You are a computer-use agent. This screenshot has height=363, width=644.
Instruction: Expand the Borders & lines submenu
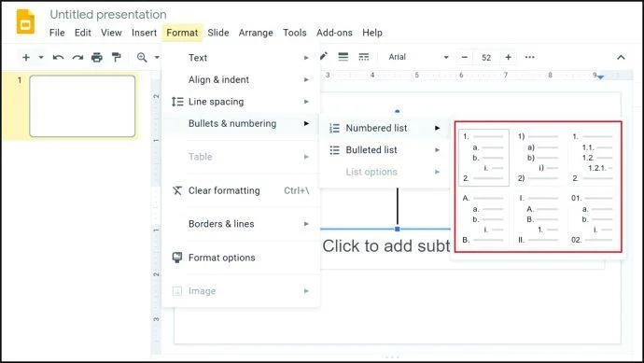[241, 224]
